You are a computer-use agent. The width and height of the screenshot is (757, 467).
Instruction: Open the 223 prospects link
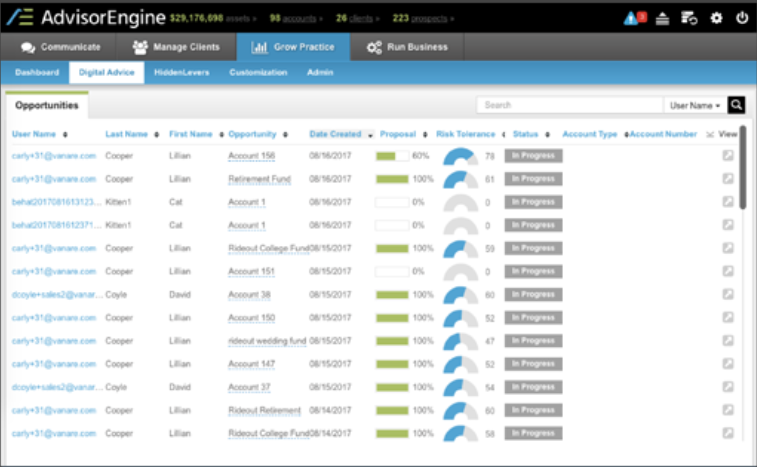[423, 18]
